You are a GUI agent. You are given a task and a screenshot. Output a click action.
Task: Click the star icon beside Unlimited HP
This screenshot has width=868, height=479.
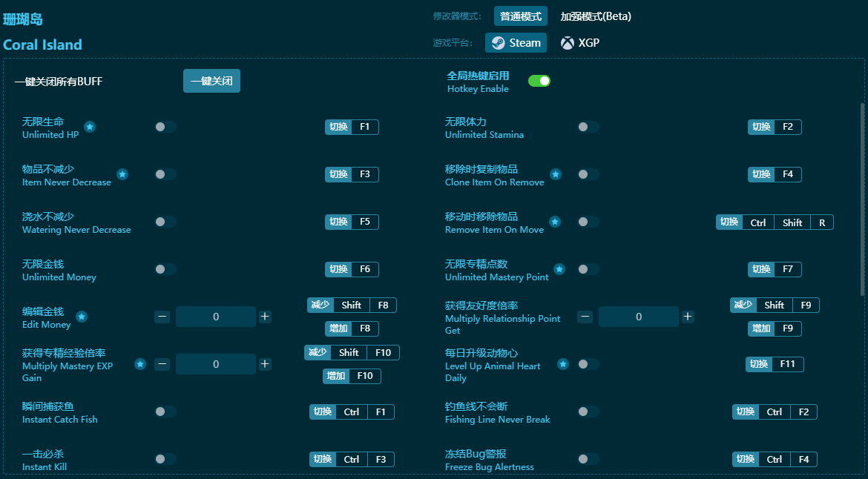pos(90,127)
